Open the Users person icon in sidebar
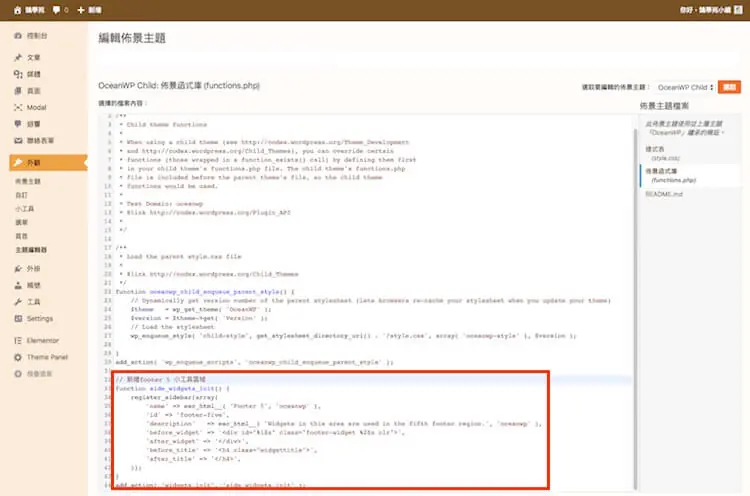 pos(18,286)
